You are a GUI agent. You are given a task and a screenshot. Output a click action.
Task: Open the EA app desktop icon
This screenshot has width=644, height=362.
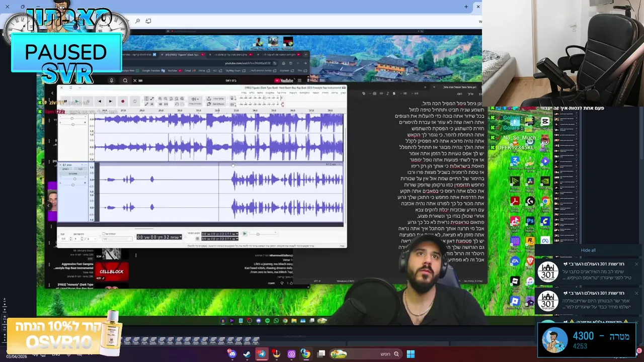tap(515, 261)
